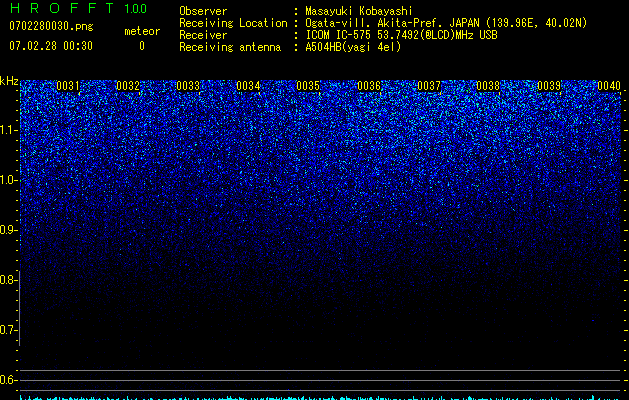Screen dimensions: 629x400
Task: Click the 0.7 kHz axis label
Action: pos(9,330)
